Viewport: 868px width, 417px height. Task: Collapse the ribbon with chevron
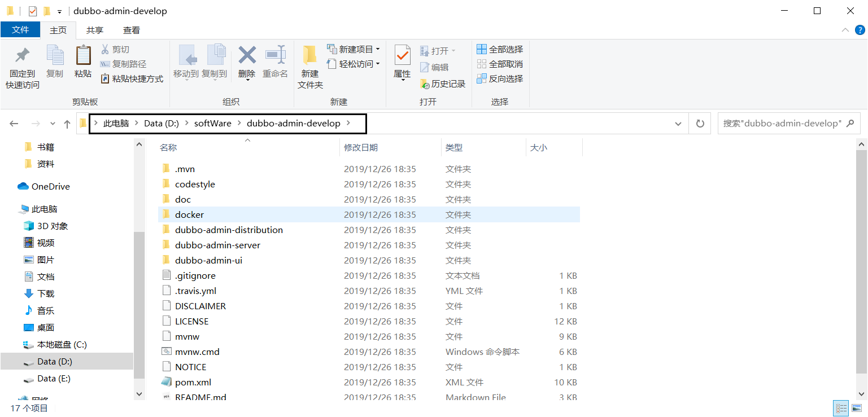(x=845, y=30)
